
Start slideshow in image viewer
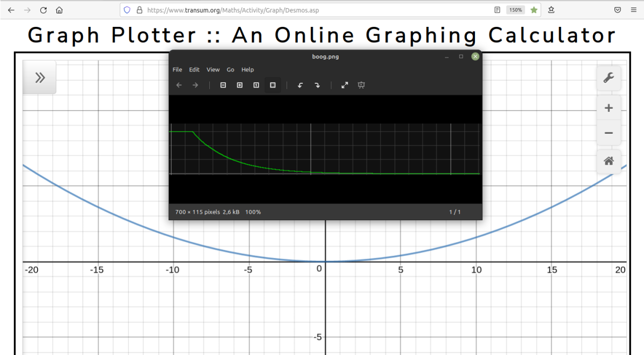[x=361, y=85]
